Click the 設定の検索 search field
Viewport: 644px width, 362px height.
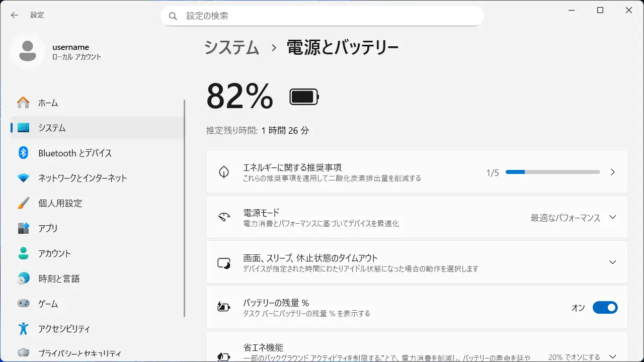[x=327, y=16]
